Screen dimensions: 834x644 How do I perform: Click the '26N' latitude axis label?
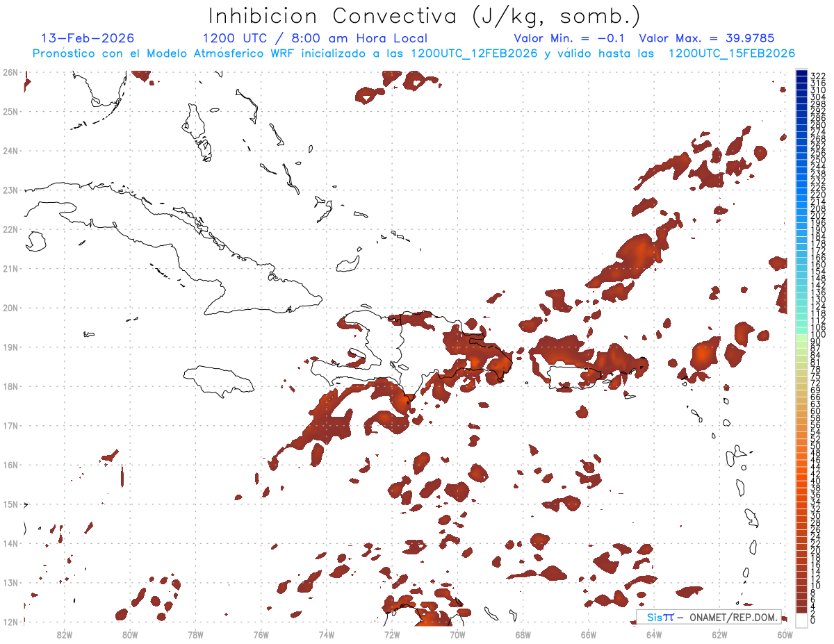click(10, 72)
